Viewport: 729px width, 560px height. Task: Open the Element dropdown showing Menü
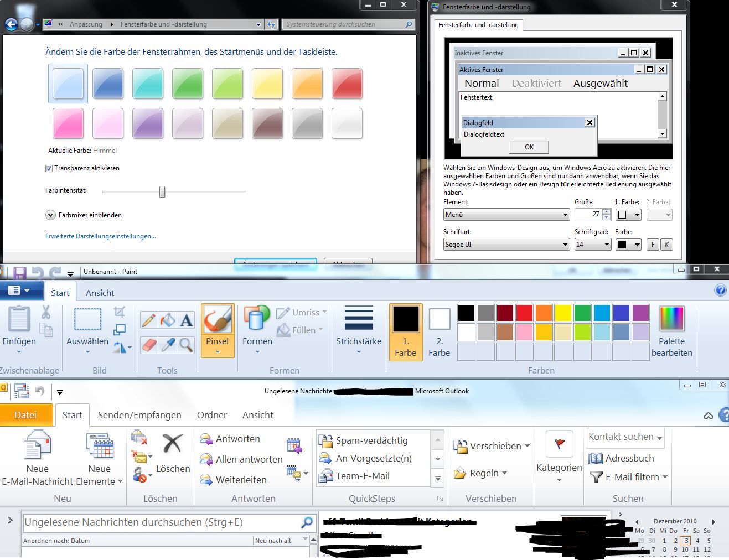(506, 215)
